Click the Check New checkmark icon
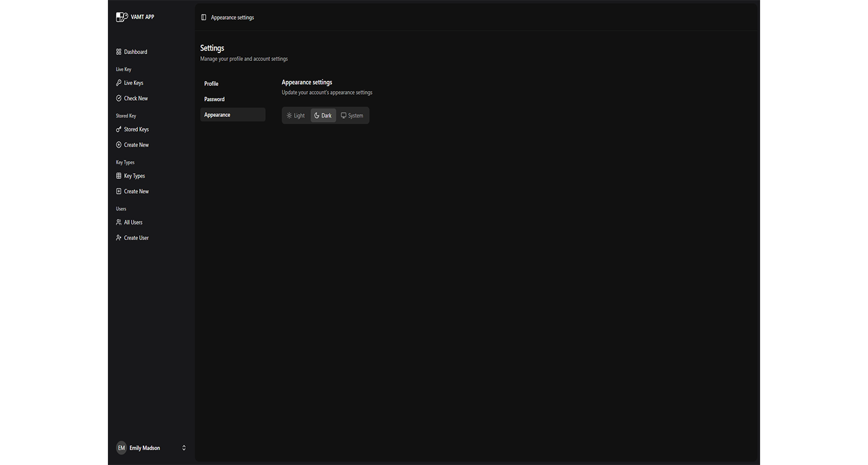 (119, 98)
